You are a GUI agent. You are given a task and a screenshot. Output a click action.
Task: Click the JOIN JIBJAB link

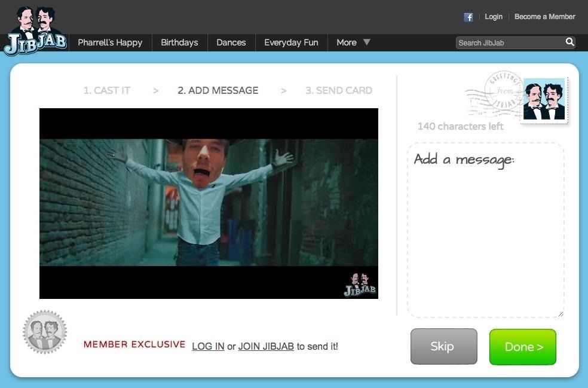[x=266, y=346]
